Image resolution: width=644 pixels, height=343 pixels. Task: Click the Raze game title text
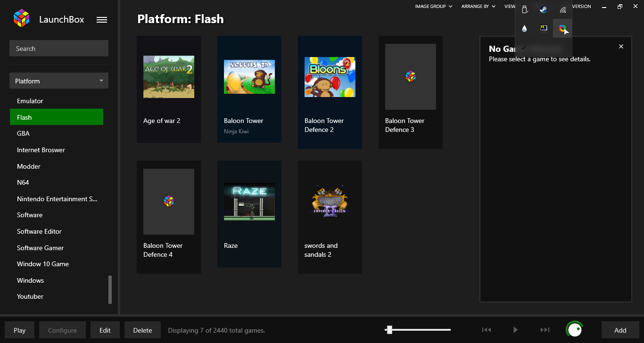click(231, 245)
